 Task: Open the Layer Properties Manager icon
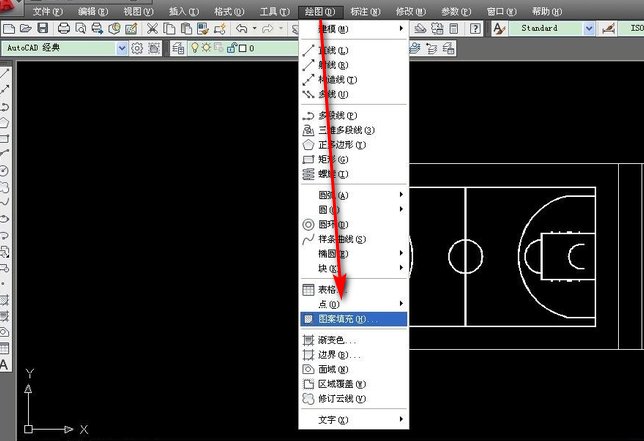pyautogui.click(x=178, y=48)
